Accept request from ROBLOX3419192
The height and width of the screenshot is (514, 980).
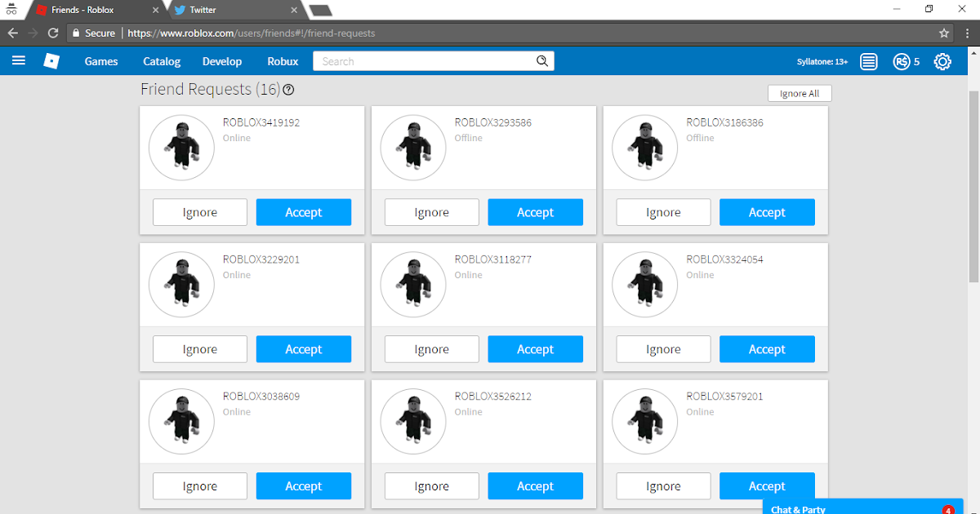pyautogui.click(x=304, y=212)
